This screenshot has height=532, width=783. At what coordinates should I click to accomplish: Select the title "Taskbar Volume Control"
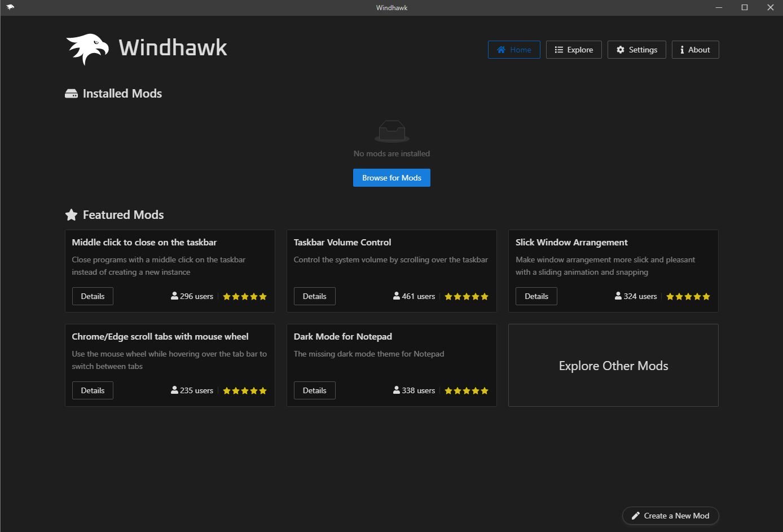click(x=342, y=243)
